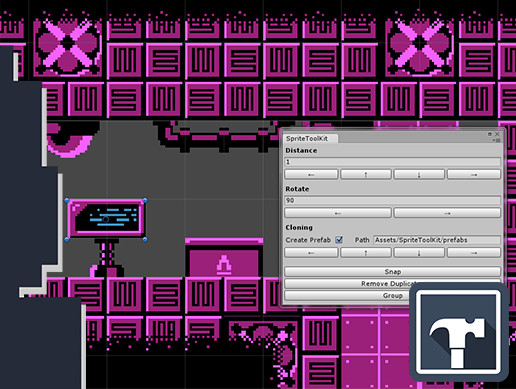Rotate sprite left by 90
Screen dimensions: 516x389
click(338, 213)
